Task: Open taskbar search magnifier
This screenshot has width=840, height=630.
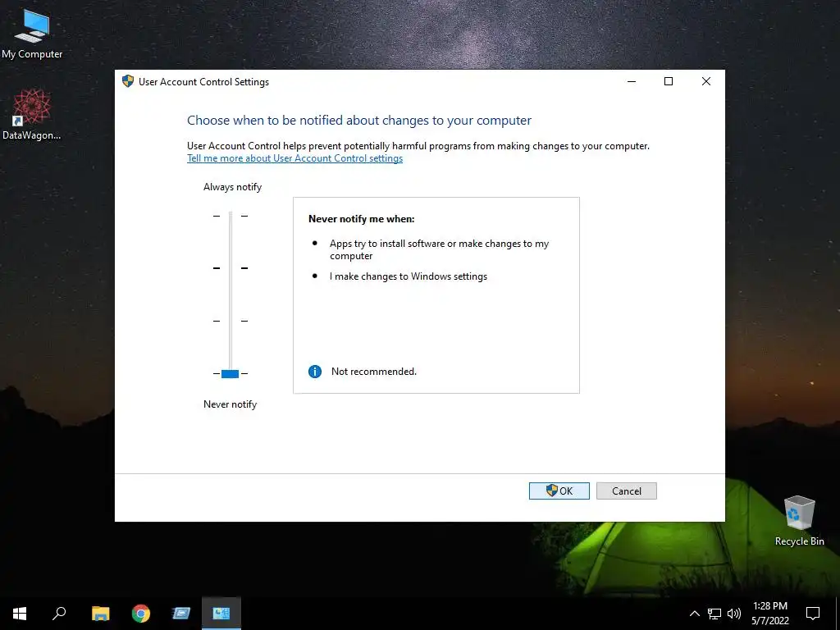Action: [x=59, y=614]
